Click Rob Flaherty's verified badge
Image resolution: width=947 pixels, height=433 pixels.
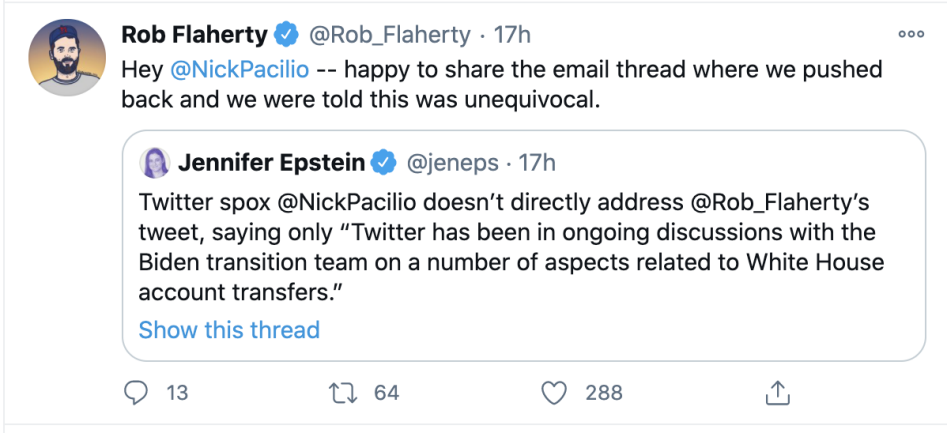pos(285,35)
